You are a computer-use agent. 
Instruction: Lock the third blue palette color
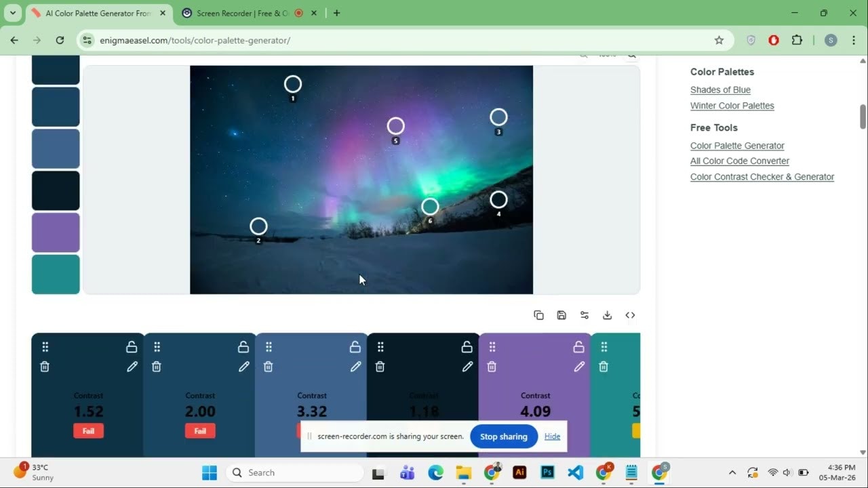pyautogui.click(x=355, y=346)
